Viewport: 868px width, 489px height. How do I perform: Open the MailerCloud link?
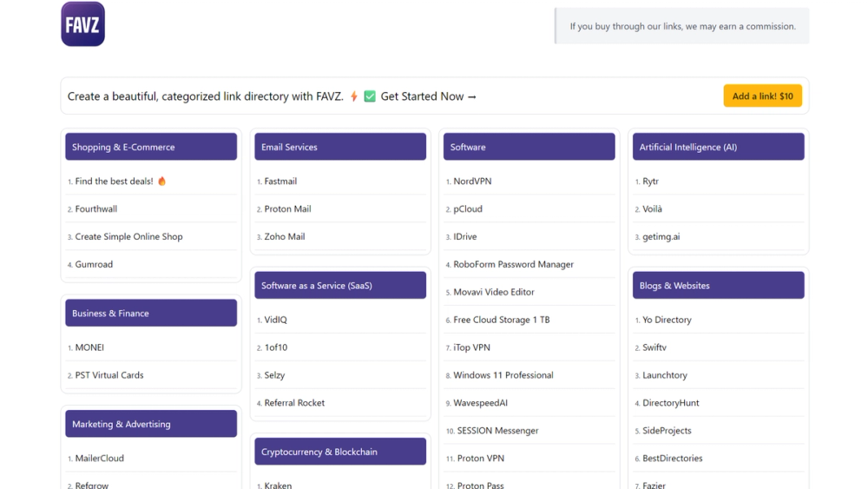click(x=100, y=458)
